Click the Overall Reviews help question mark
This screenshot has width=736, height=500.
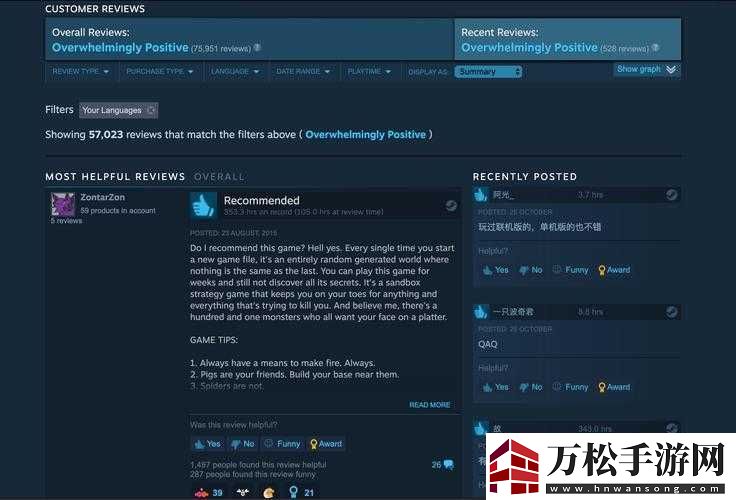257,47
